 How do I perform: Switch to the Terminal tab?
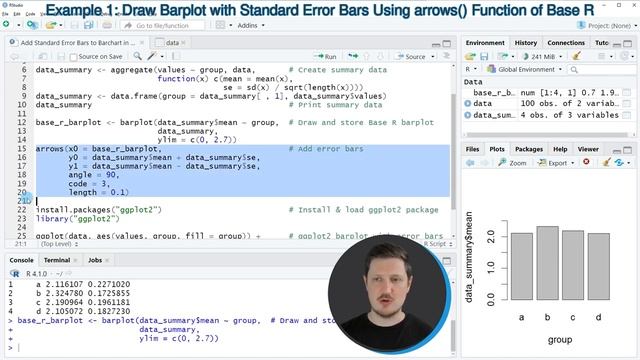[57, 260]
